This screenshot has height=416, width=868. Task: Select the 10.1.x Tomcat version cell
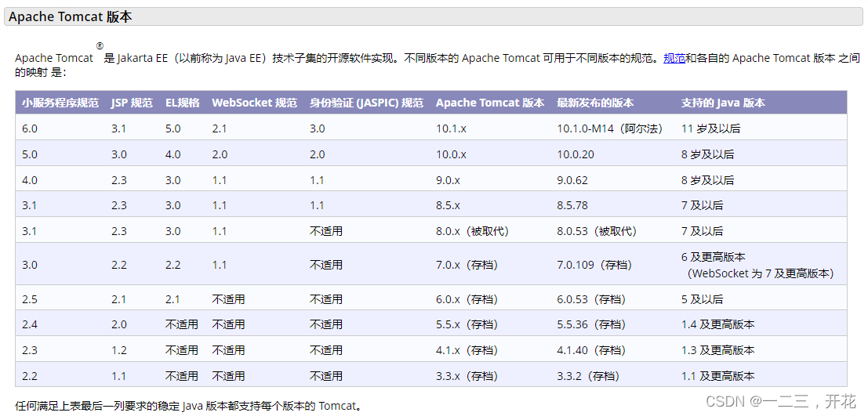point(451,128)
